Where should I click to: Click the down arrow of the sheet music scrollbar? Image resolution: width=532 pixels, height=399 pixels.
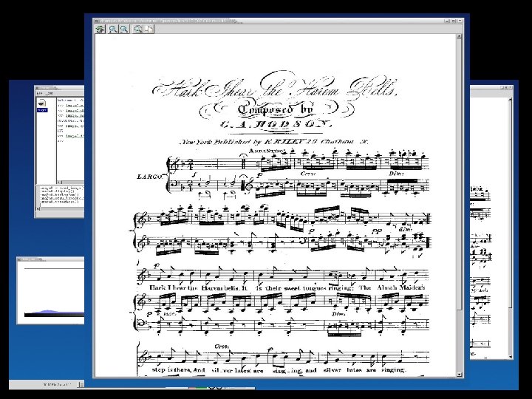pos(460,375)
